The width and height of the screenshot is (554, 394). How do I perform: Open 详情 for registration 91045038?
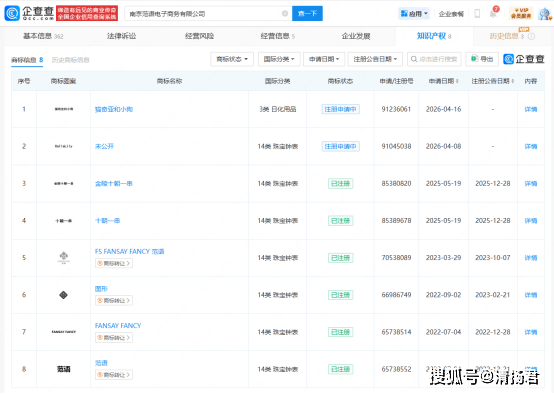coord(531,147)
